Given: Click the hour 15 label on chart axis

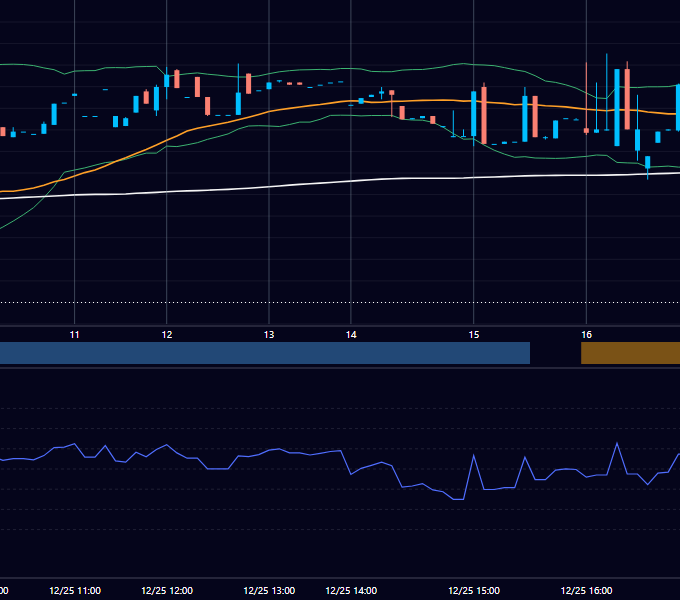Looking at the screenshot, I should pyautogui.click(x=474, y=335).
